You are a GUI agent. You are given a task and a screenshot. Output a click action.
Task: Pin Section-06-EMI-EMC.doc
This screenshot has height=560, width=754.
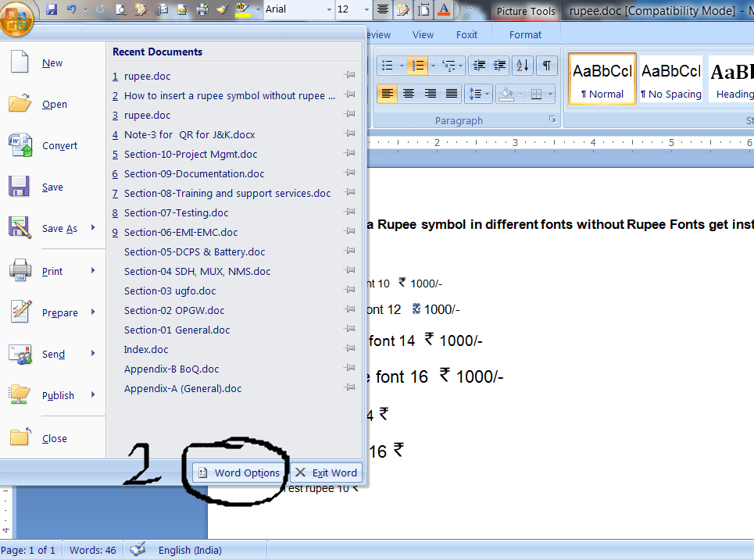(350, 230)
